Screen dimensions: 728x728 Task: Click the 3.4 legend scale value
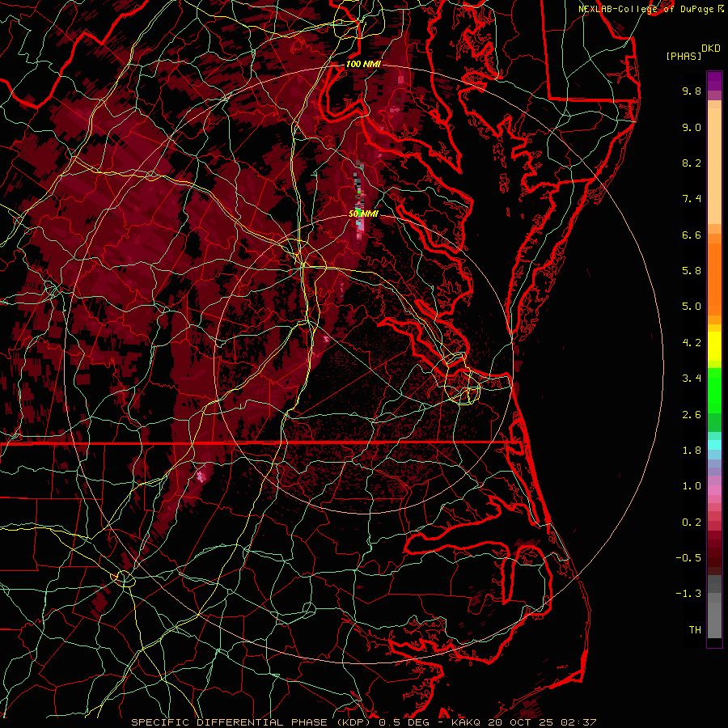[692, 379]
